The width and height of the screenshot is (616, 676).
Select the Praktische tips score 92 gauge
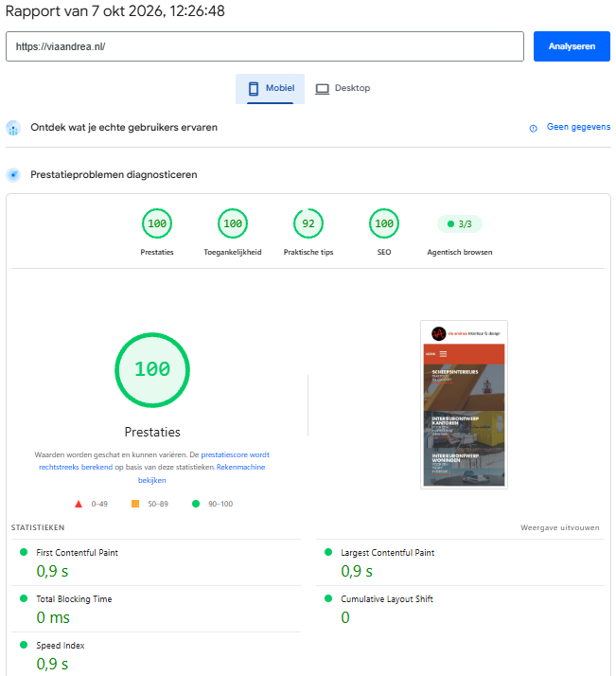click(308, 223)
